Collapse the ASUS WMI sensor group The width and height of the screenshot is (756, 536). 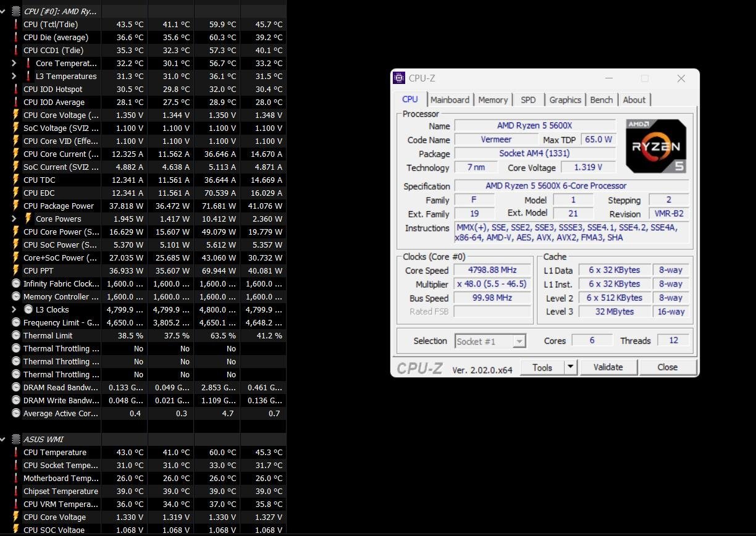click(x=3, y=439)
